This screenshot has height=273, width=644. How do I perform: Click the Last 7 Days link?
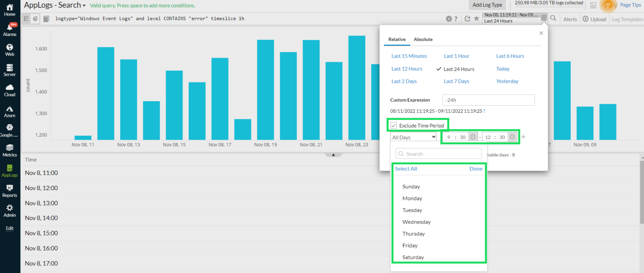(456, 81)
